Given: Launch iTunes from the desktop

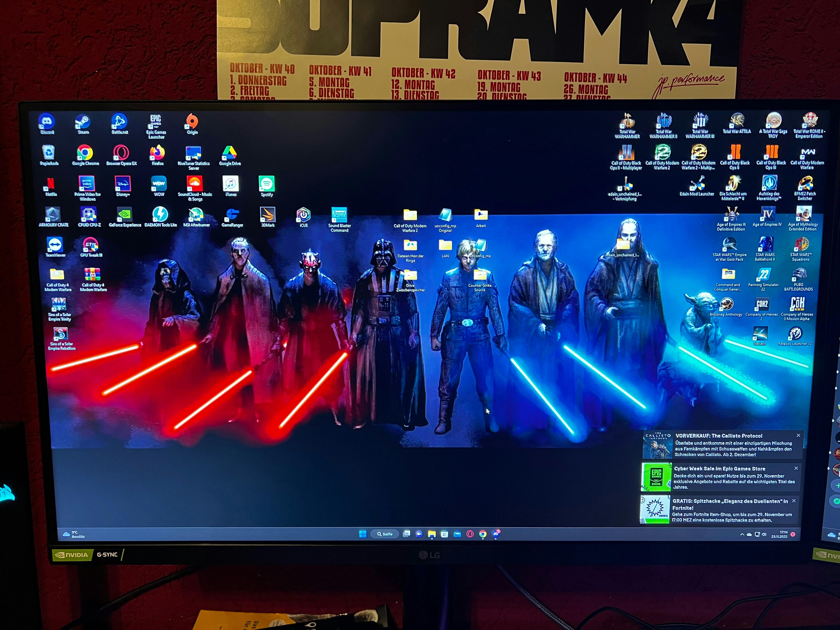Looking at the screenshot, I should click(x=230, y=186).
